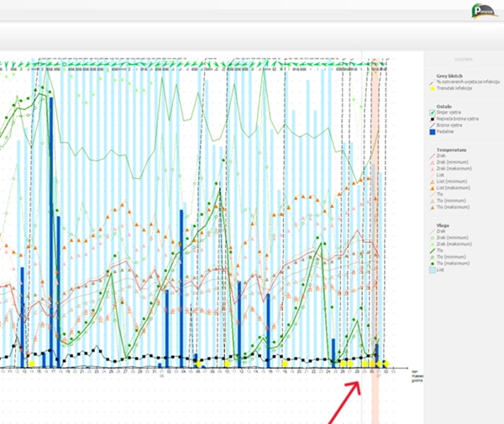Click the humidity Tlo (minimum) legend label
The image size is (504, 424).
pos(451,257)
